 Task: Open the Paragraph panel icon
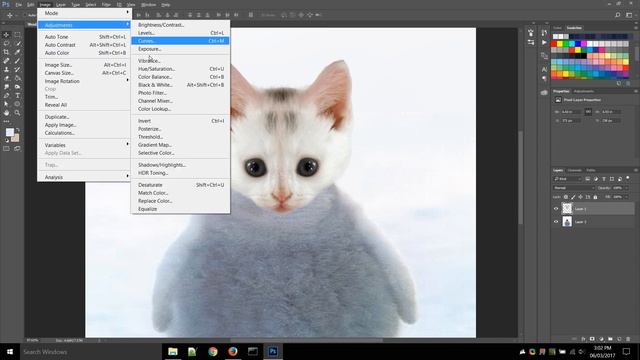pos(544,78)
